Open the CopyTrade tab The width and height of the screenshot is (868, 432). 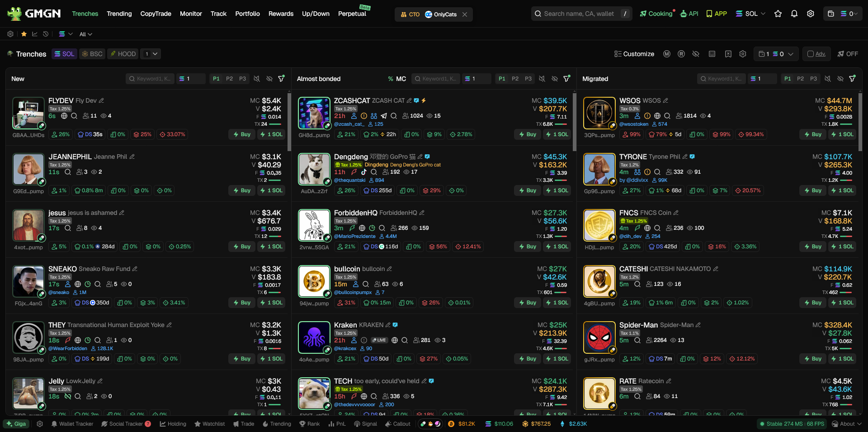(x=156, y=14)
